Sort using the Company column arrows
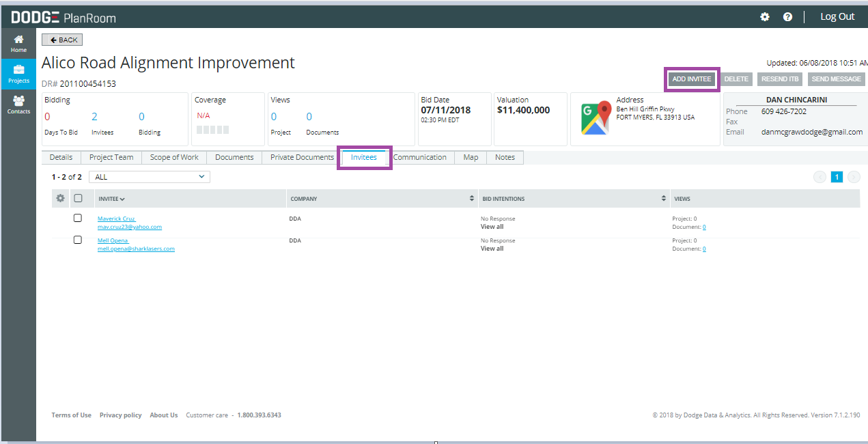Image resolution: width=868 pixels, height=444 pixels. (471, 199)
